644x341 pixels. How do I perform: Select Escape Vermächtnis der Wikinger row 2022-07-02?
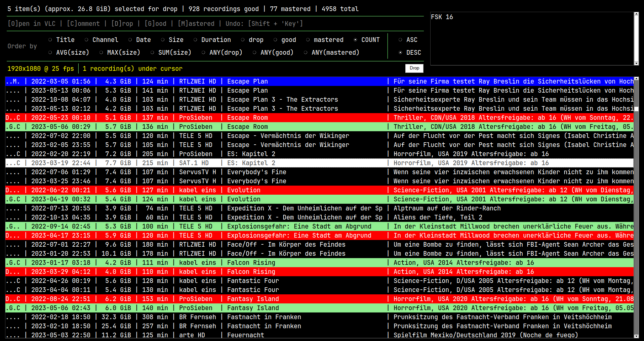(319, 136)
